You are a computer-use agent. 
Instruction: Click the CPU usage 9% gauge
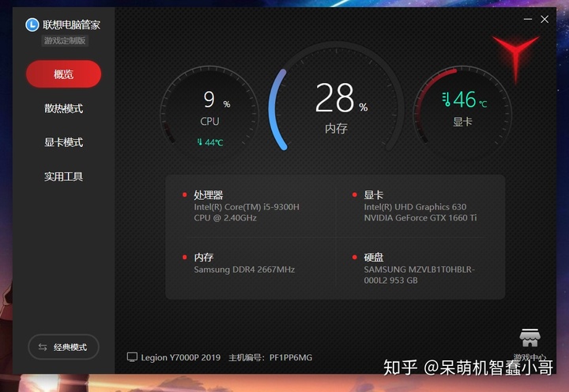(x=209, y=109)
